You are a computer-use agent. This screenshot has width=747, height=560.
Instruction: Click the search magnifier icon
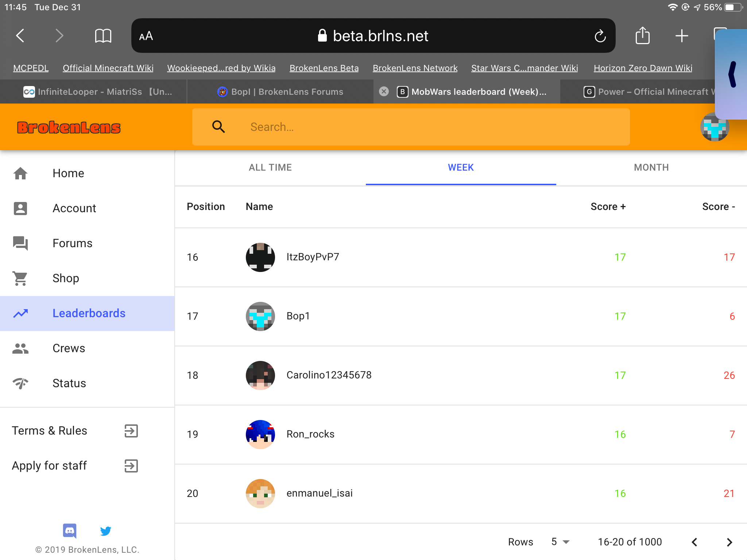[x=218, y=127]
